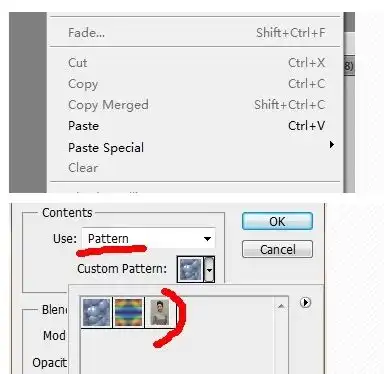Choose Paste from the Edit menu
Viewport: 384px width, 374px height.
(196, 126)
